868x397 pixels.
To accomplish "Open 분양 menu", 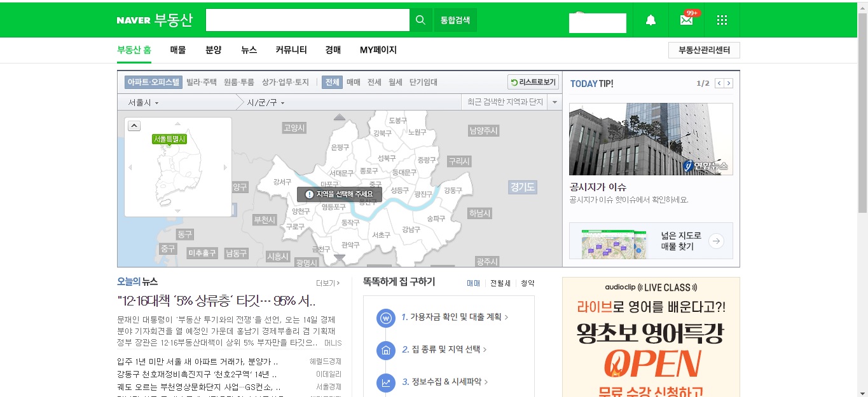I will (x=214, y=50).
